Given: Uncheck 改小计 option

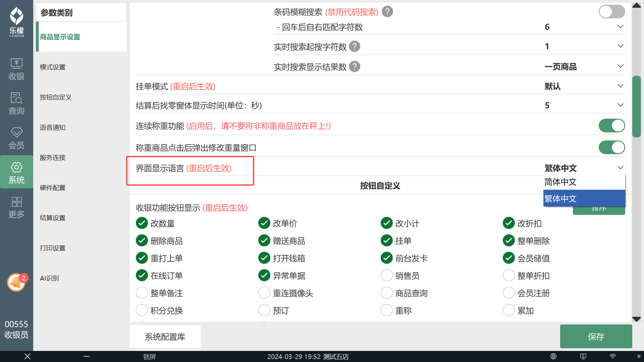Looking at the screenshot, I should (387, 223).
